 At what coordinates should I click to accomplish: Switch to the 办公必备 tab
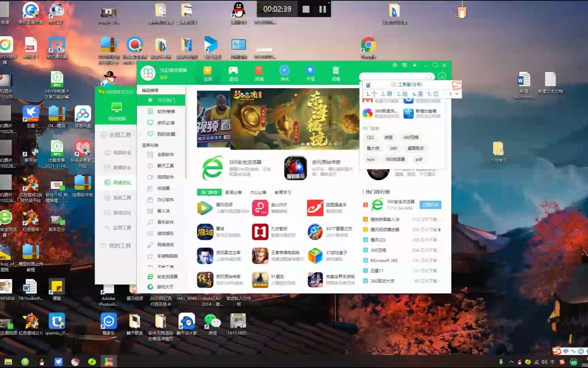coord(258,192)
